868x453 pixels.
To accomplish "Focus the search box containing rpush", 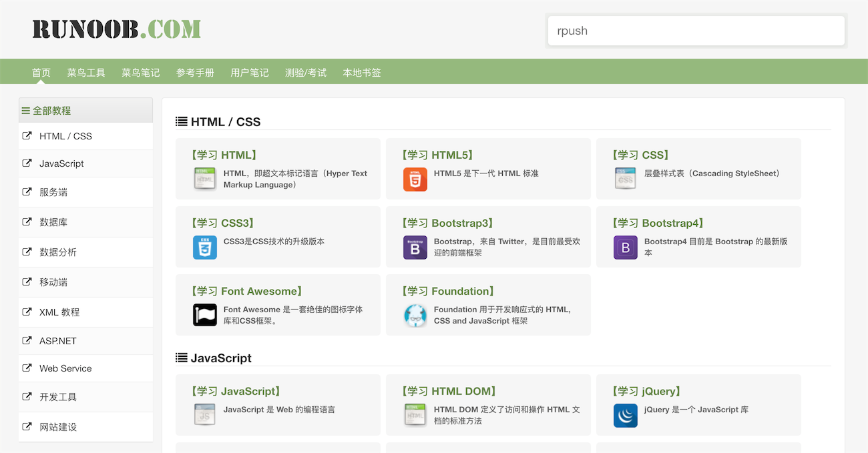I will 696,31.
